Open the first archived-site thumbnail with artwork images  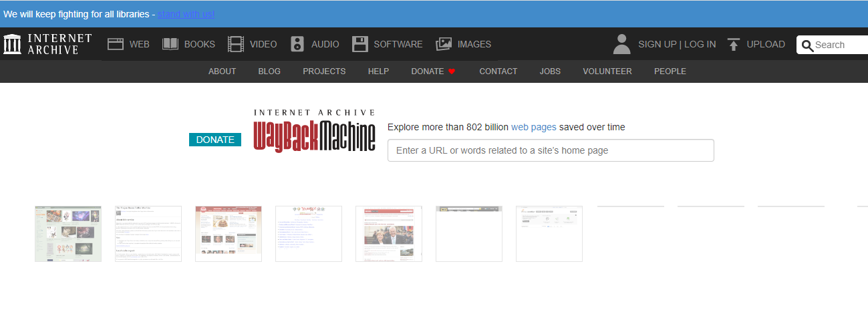pyautogui.click(x=68, y=234)
